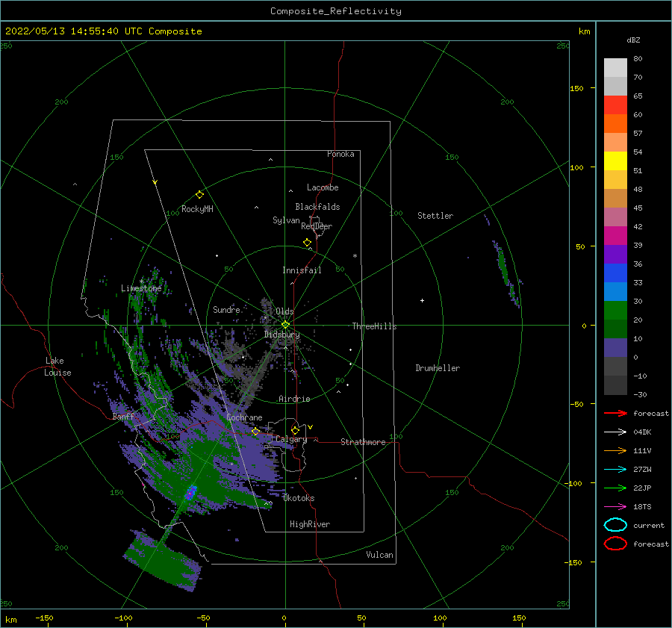Select the Drumheller label

click(x=438, y=368)
